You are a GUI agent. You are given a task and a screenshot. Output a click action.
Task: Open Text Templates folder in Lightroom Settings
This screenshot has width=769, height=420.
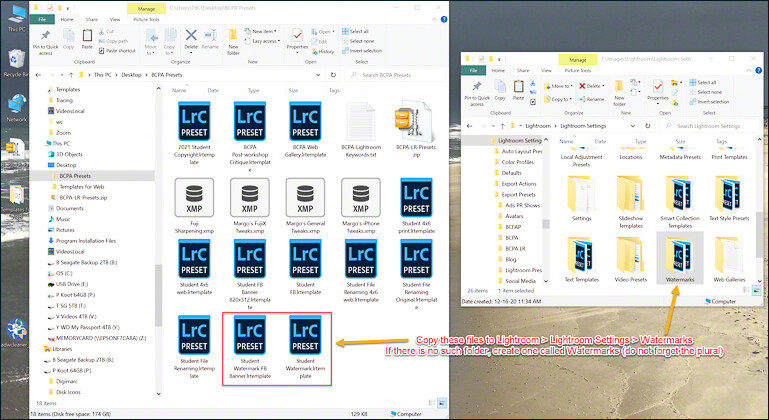[x=582, y=259]
